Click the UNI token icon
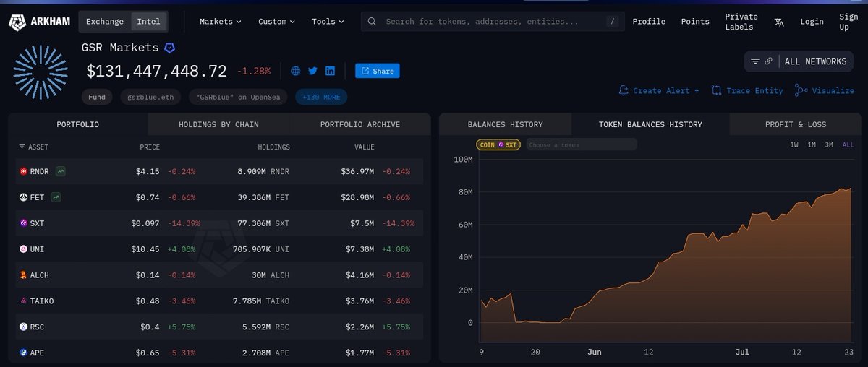This screenshot has height=367, width=868. [23, 249]
